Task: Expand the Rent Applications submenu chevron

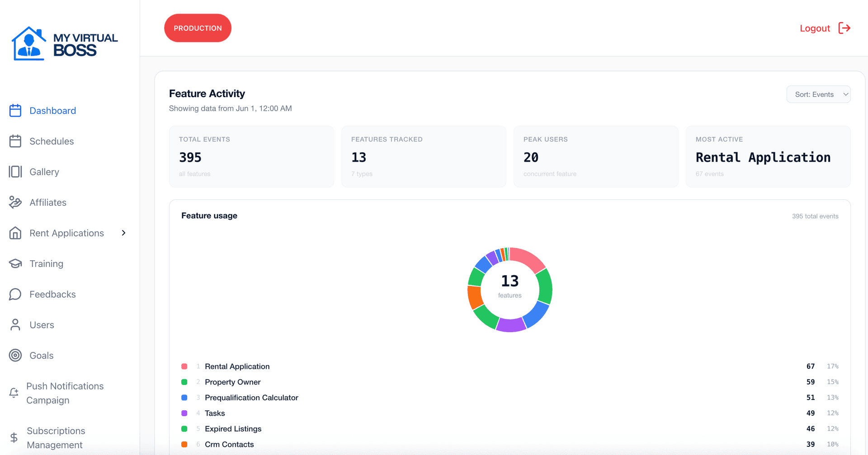Action: 123,233
